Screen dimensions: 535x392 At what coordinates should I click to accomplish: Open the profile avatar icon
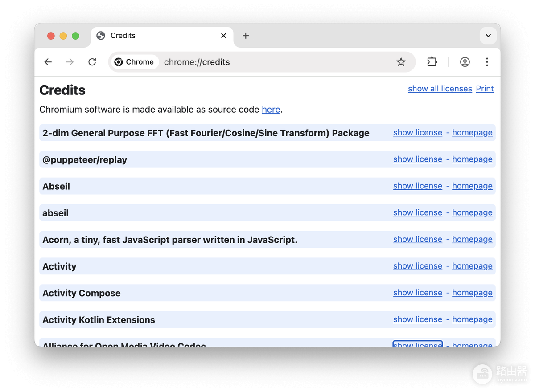[465, 62]
